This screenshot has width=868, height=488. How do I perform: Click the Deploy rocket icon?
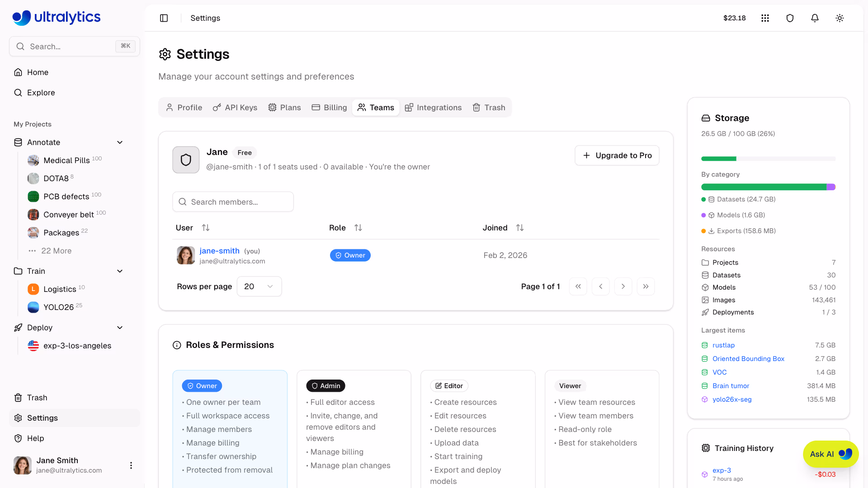18,328
